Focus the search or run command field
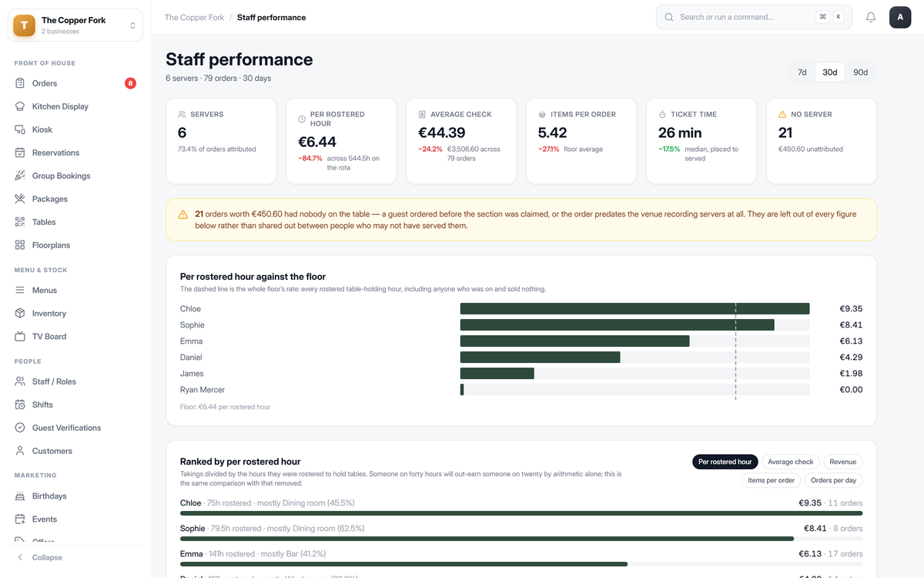Screen dimensions: 924x578 point(754,17)
